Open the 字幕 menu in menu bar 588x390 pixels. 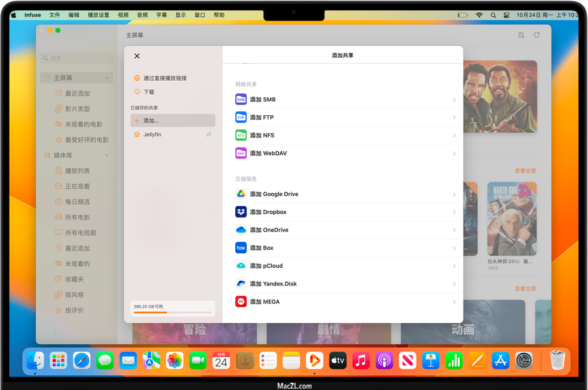pyautogui.click(x=162, y=15)
